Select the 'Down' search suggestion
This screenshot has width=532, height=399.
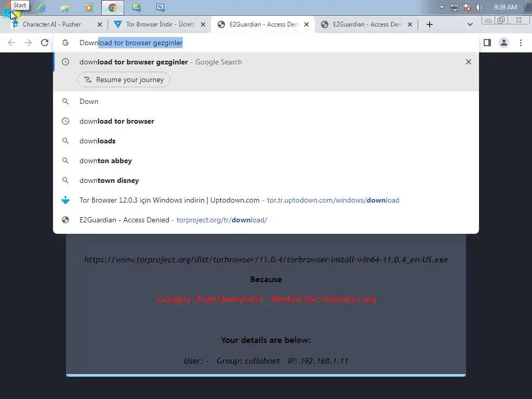(x=266, y=101)
